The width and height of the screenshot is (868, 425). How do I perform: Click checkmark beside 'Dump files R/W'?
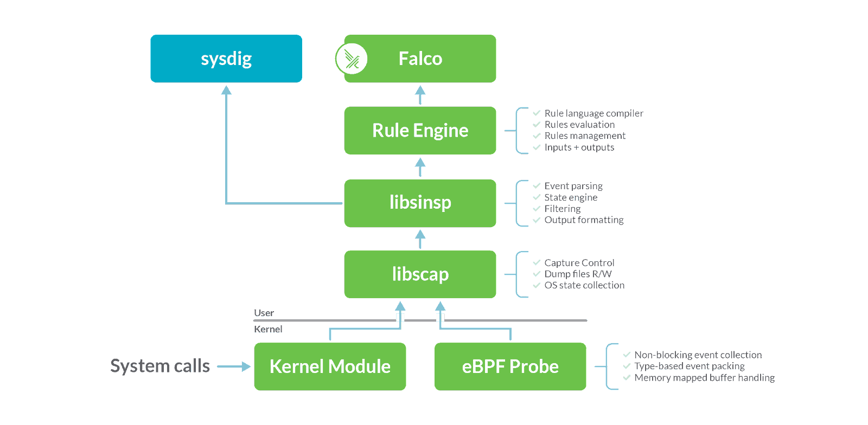pos(537,274)
